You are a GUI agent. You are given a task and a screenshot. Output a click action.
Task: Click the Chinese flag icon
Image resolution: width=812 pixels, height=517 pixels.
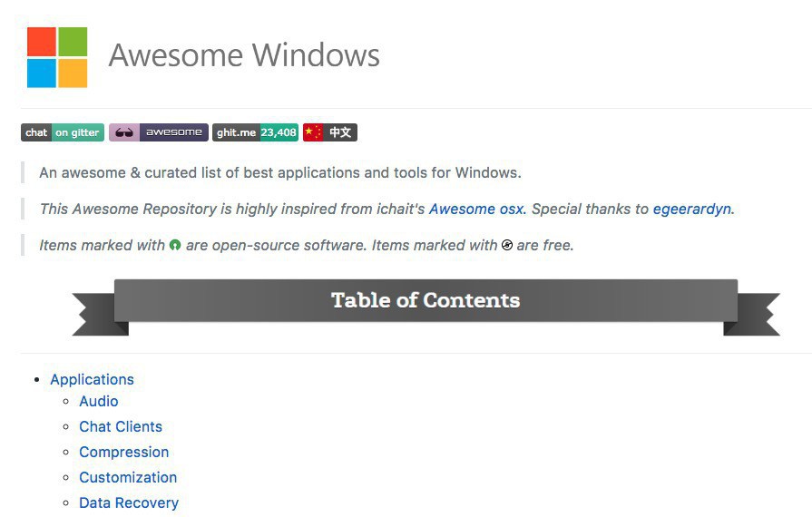tap(313, 132)
